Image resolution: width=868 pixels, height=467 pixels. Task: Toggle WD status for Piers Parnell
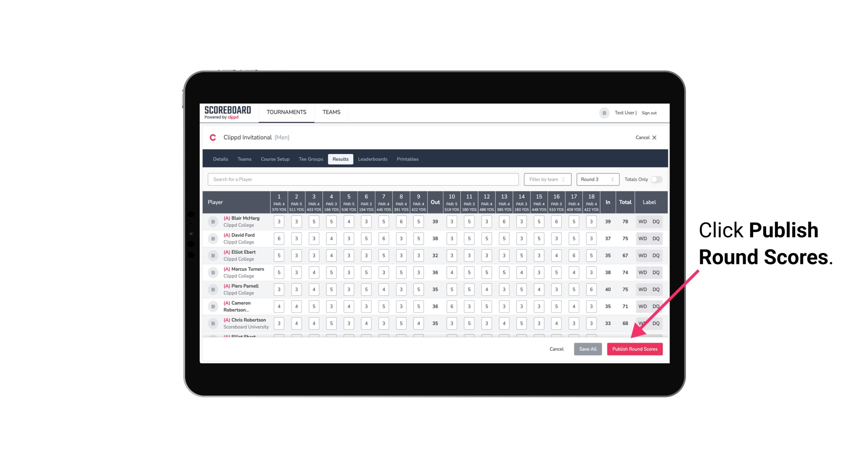pos(642,289)
